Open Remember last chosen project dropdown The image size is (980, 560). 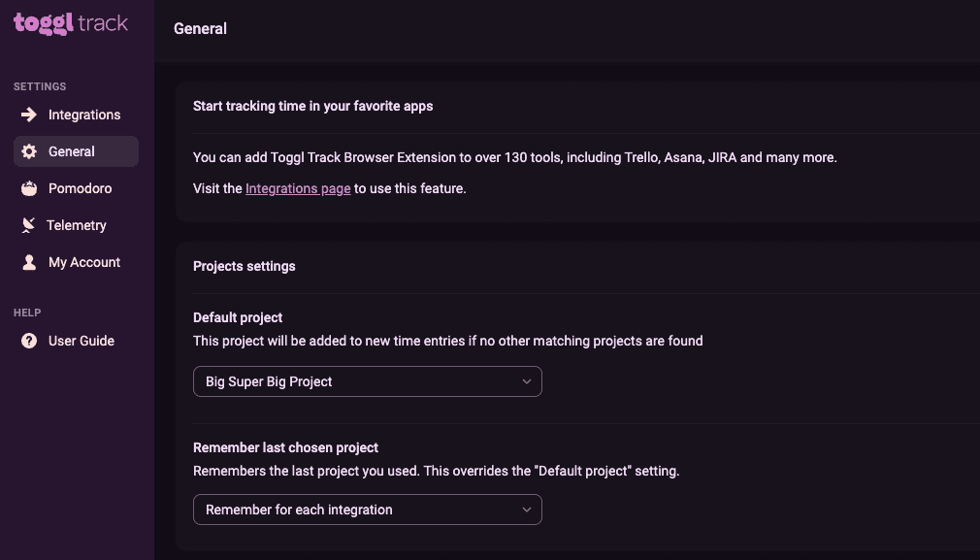(368, 510)
